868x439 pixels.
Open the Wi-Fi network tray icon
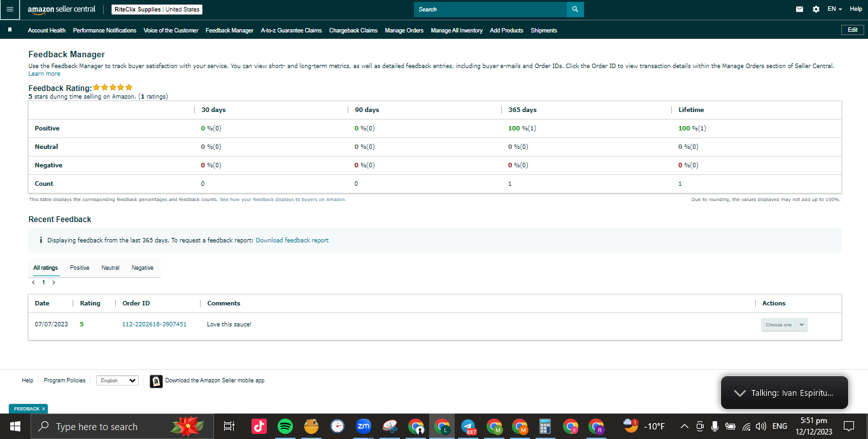pyautogui.click(x=746, y=426)
